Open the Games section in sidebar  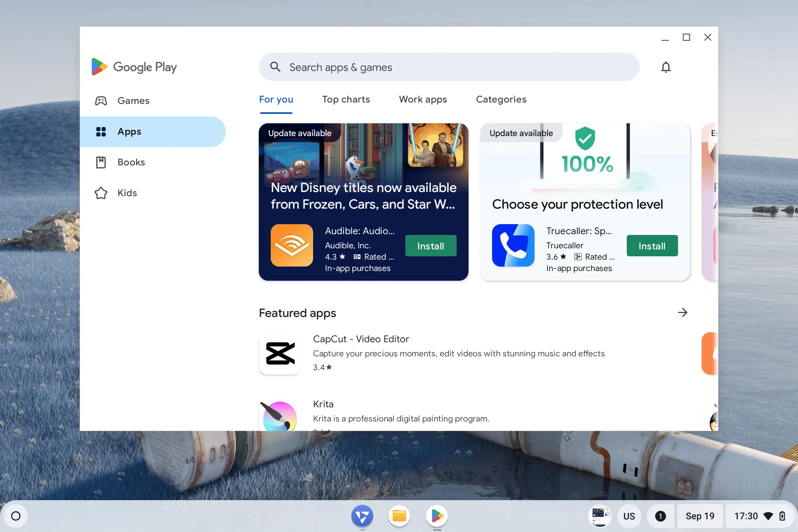pyautogui.click(x=153, y=101)
